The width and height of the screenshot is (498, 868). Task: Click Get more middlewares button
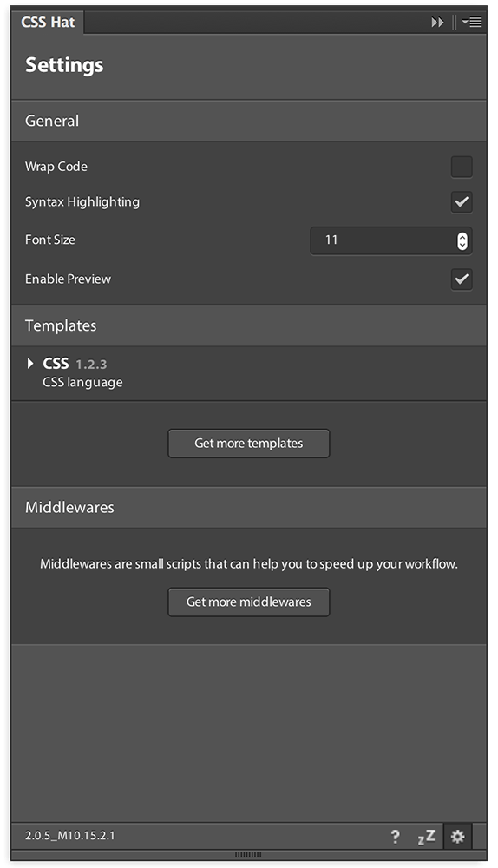click(249, 602)
